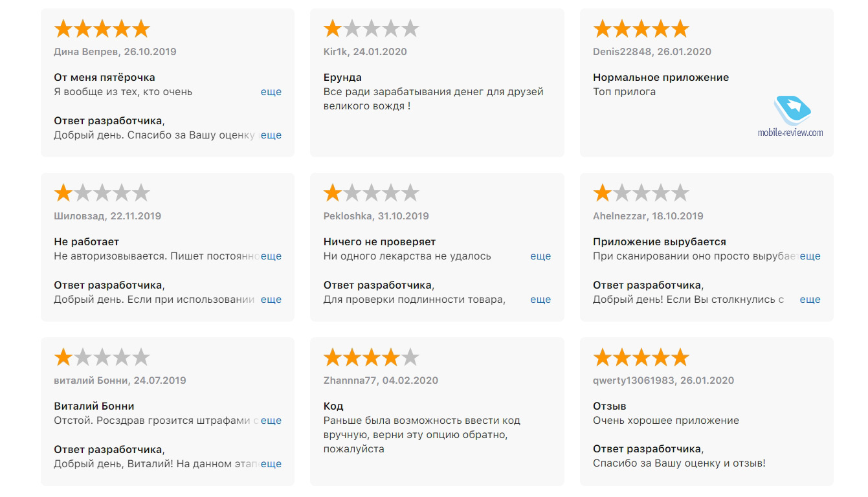Click the four-star rating on Zhannna77's review
Viewport: 868px width, 497px height.
pyautogui.click(x=371, y=358)
